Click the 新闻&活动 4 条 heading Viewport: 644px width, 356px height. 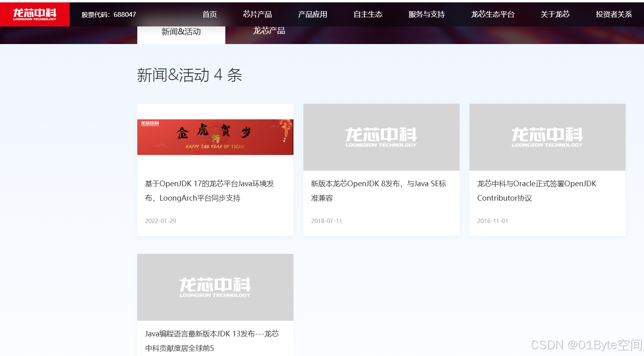pos(190,75)
